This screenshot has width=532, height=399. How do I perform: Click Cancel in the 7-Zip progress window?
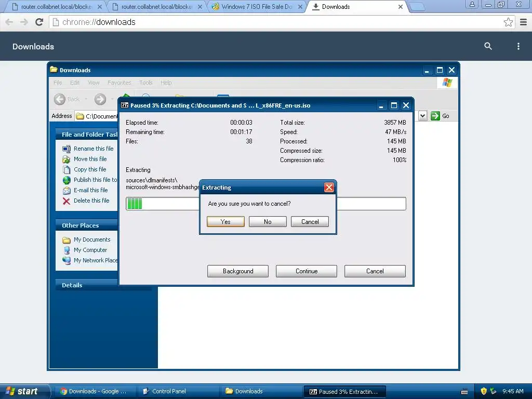point(375,271)
